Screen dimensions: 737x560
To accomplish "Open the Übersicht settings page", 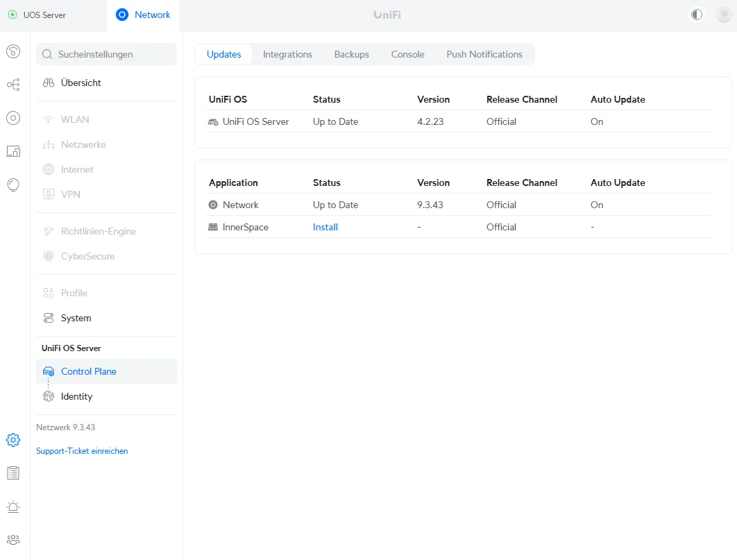I will click(x=106, y=83).
